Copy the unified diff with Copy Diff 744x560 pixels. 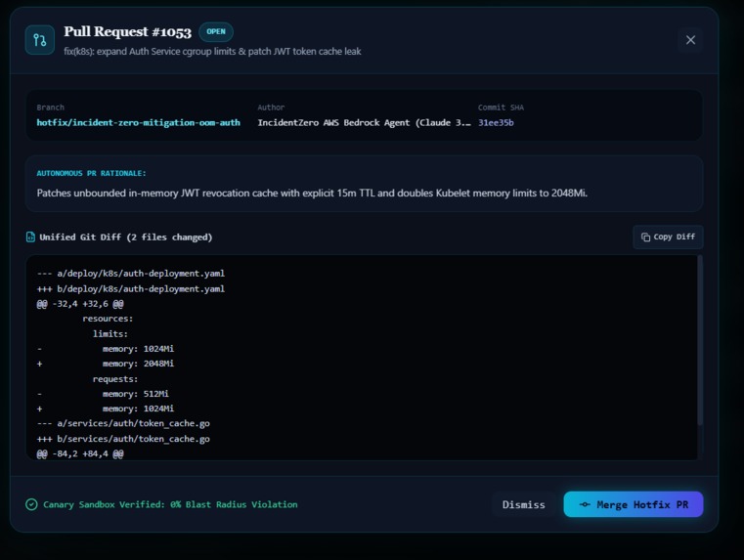click(x=668, y=237)
